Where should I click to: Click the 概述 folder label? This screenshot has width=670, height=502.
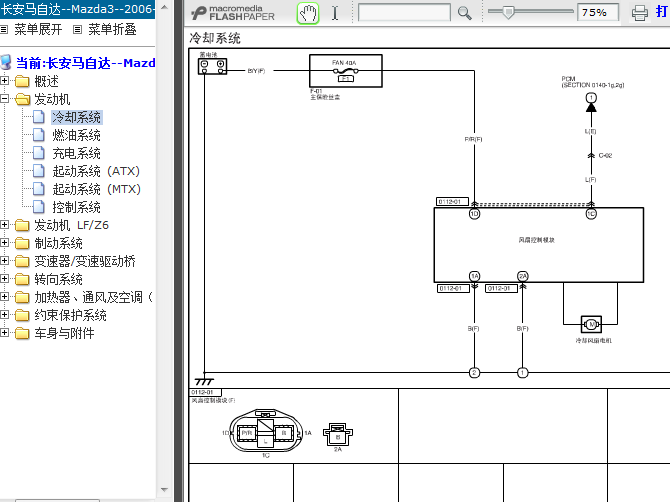point(47,81)
